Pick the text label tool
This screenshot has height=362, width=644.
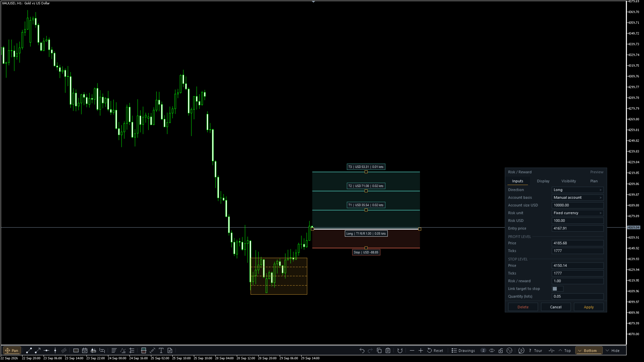click(161, 351)
